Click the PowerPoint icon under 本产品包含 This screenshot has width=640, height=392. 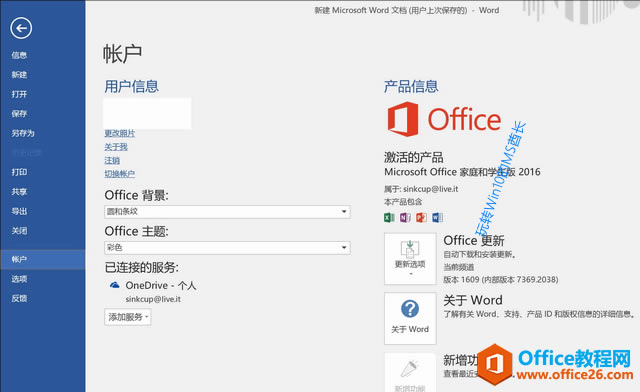pos(421,218)
